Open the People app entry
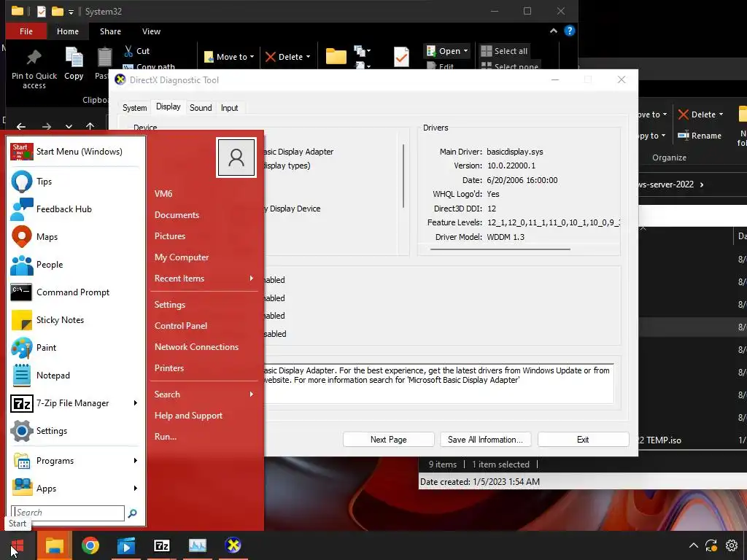 pos(75,264)
